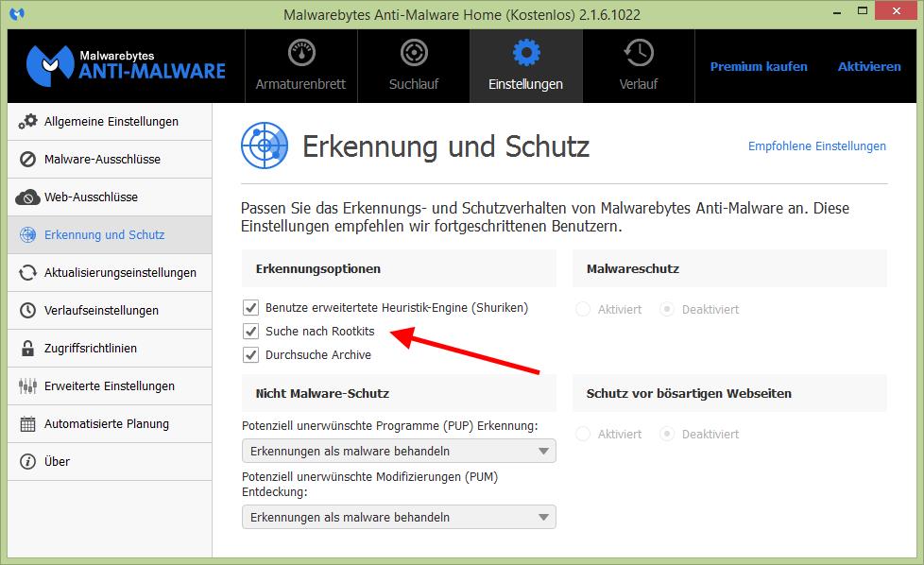Close the Malwarebytes window
924x565 pixels.
pyautogui.click(x=897, y=10)
